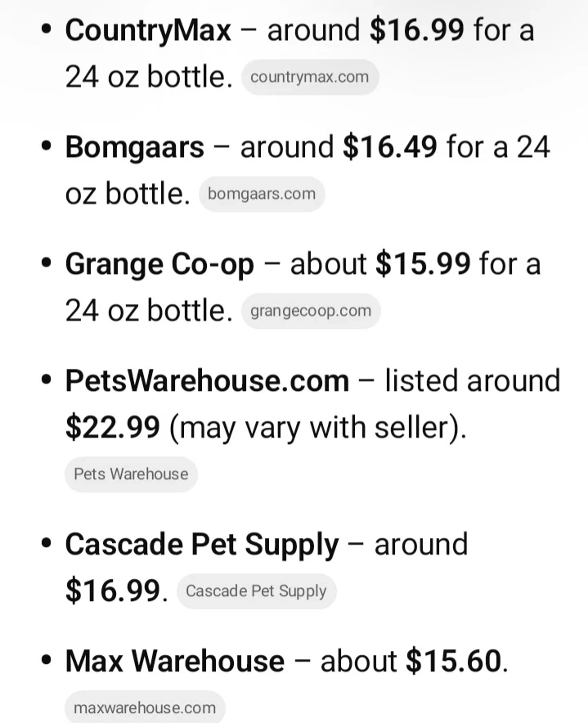Open the countrymax.com source chip

click(309, 78)
